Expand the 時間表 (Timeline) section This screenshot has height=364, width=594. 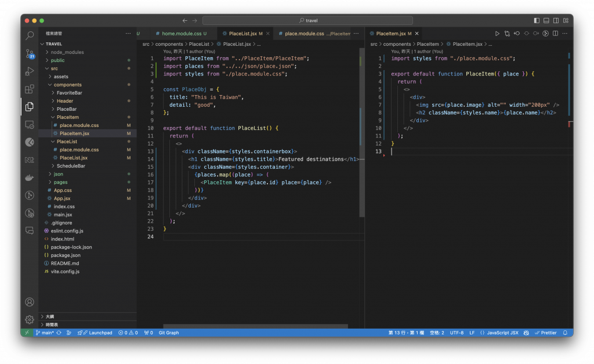[x=88, y=325]
